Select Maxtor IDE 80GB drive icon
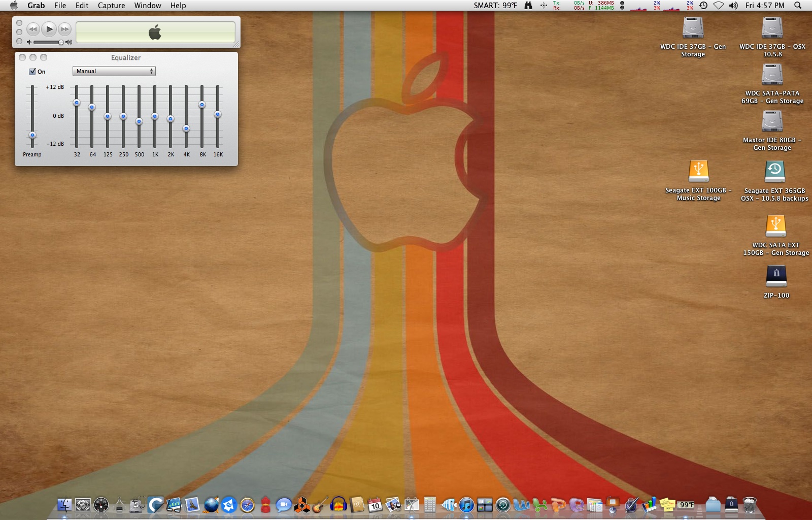This screenshot has width=812, height=520. pyautogui.click(x=772, y=121)
